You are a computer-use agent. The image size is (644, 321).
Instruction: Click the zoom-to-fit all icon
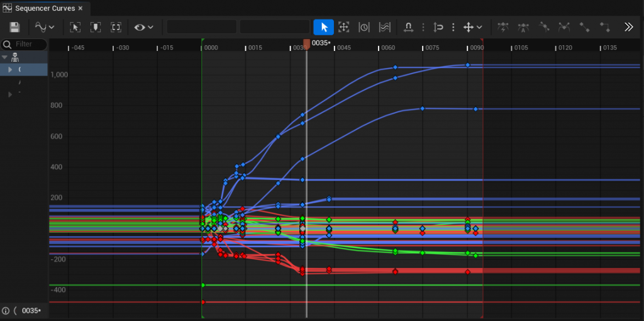pos(116,27)
